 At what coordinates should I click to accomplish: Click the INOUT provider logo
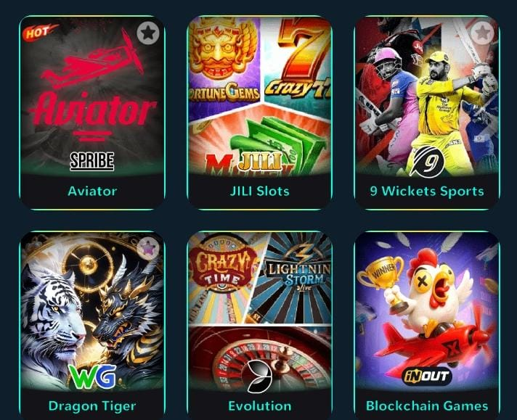(427, 376)
